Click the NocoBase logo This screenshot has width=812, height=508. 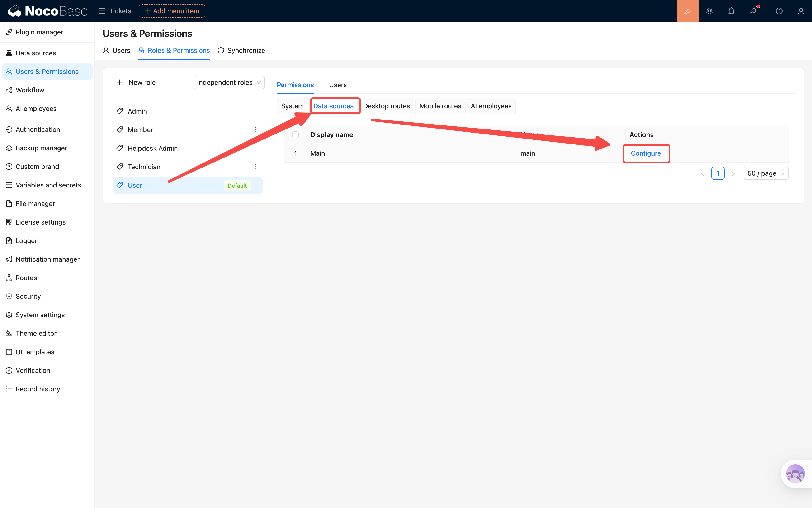click(x=47, y=11)
